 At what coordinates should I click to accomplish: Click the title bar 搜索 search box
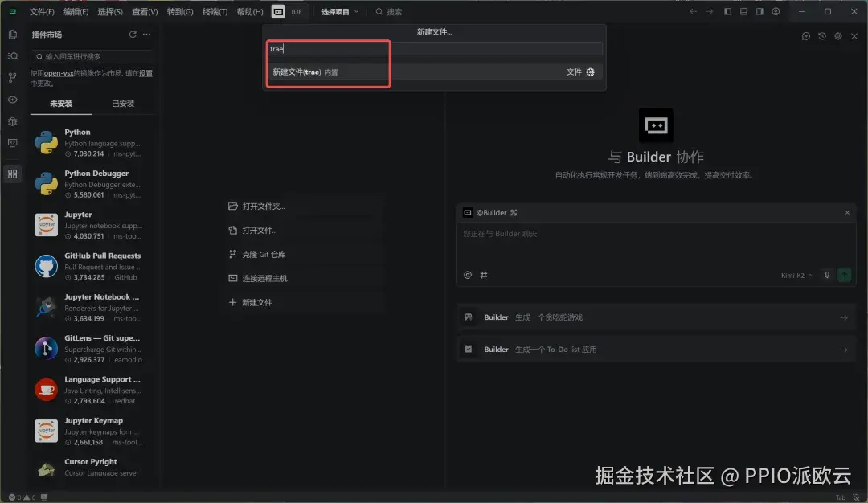[389, 11]
